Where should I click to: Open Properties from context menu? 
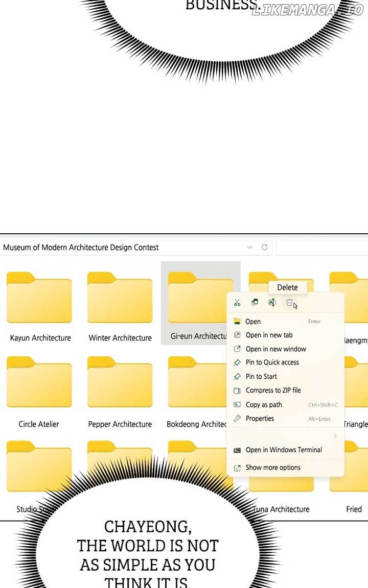[x=260, y=419]
